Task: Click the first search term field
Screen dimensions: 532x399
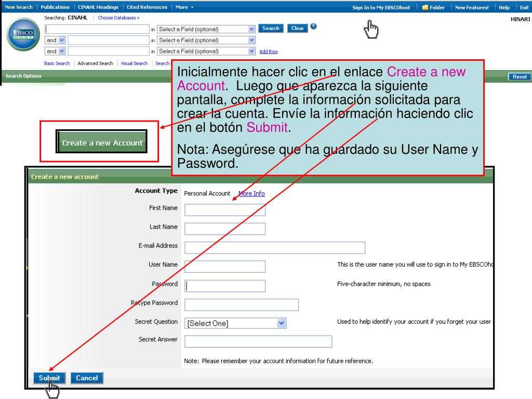Action: coord(97,29)
